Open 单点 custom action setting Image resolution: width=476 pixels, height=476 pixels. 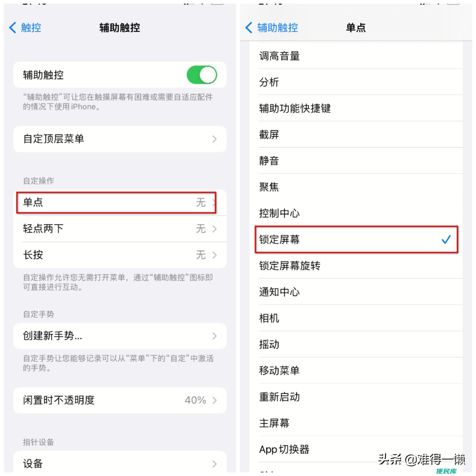tap(120, 203)
